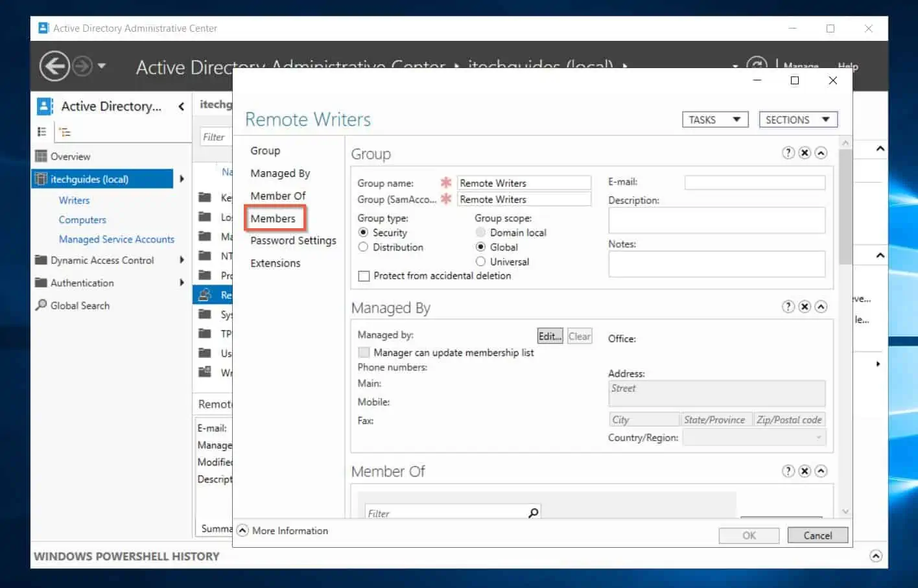Viewport: 918px width, 588px height.
Task: Remove the Member Of section X icon
Action: (805, 471)
